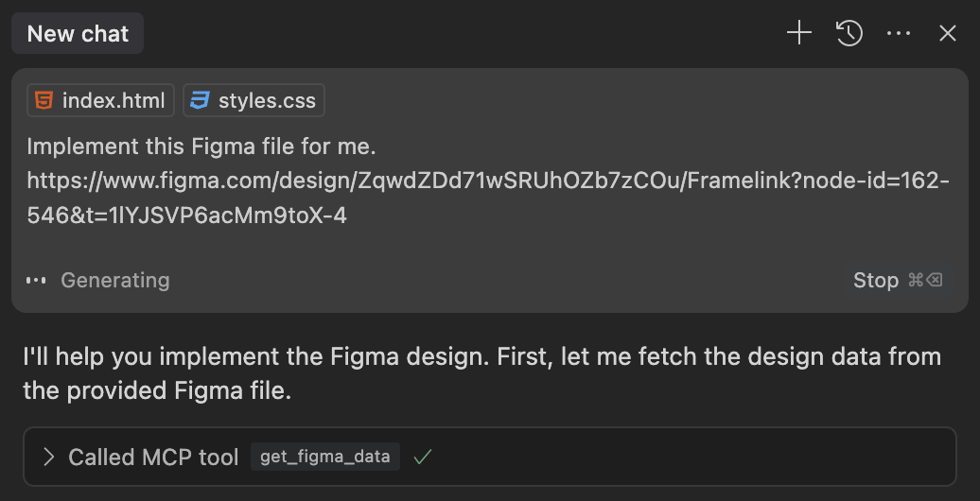Close the chat panel
Viewport: 980px width, 501px height.
pyautogui.click(x=948, y=34)
